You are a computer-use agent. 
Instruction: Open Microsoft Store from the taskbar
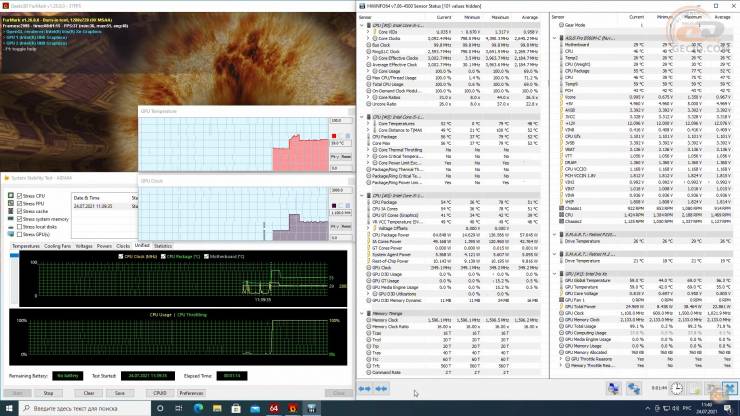coord(236,408)
